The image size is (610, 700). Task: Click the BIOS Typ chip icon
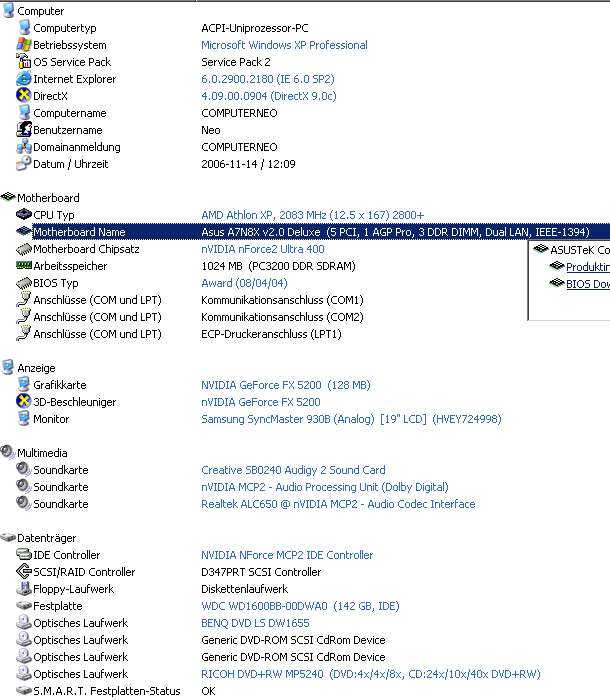pos(24,283)
